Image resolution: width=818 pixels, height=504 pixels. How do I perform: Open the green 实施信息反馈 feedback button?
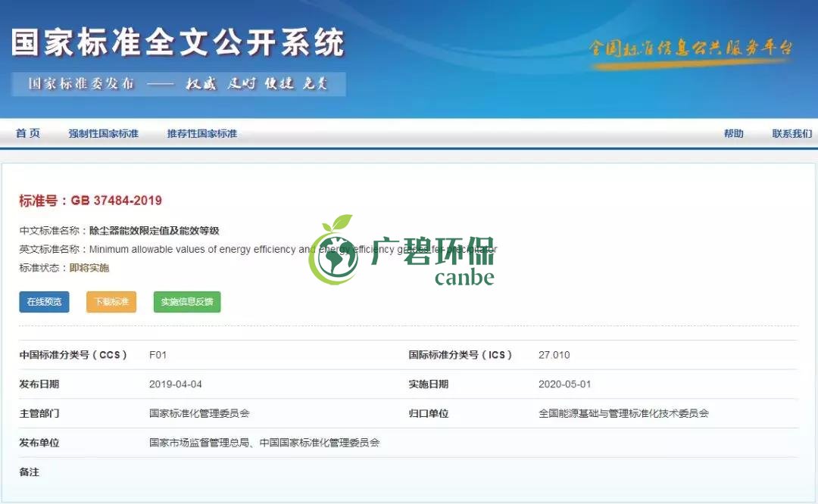[186, 302]
